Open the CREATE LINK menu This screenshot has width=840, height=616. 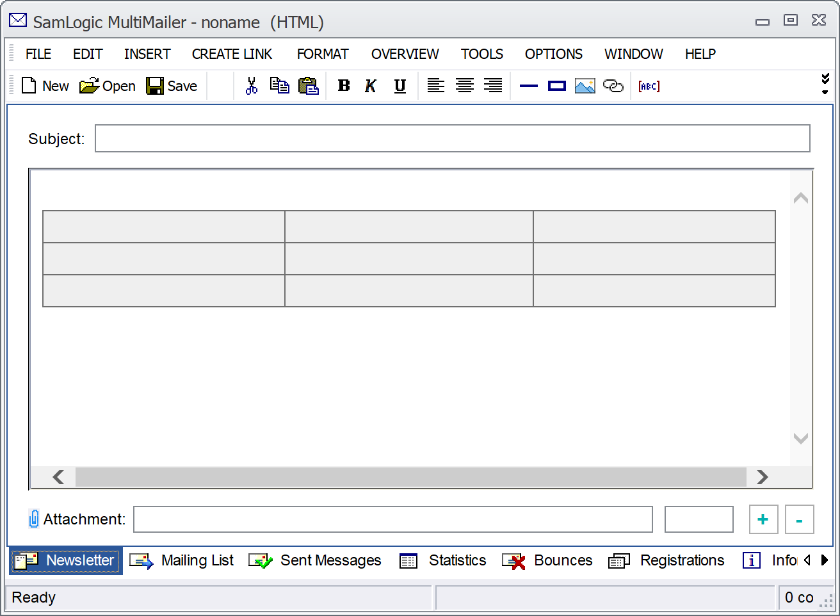(232, 54)
